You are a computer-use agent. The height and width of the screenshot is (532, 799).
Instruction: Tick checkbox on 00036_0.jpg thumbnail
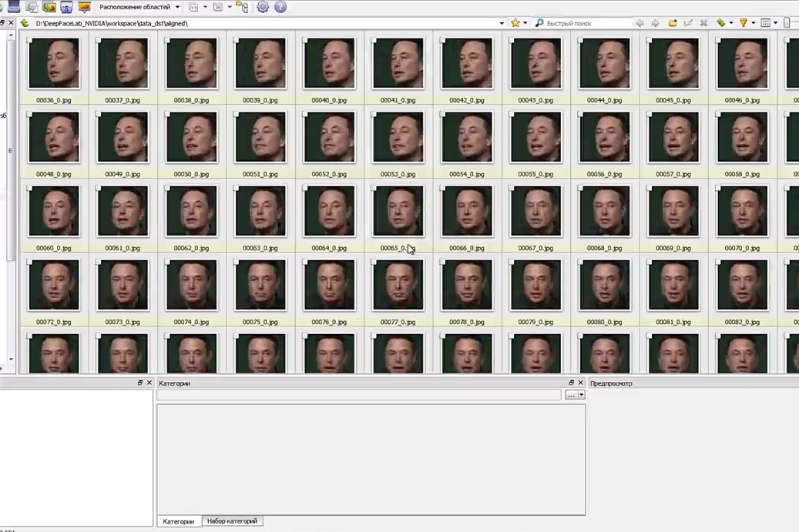pos(29,40)
